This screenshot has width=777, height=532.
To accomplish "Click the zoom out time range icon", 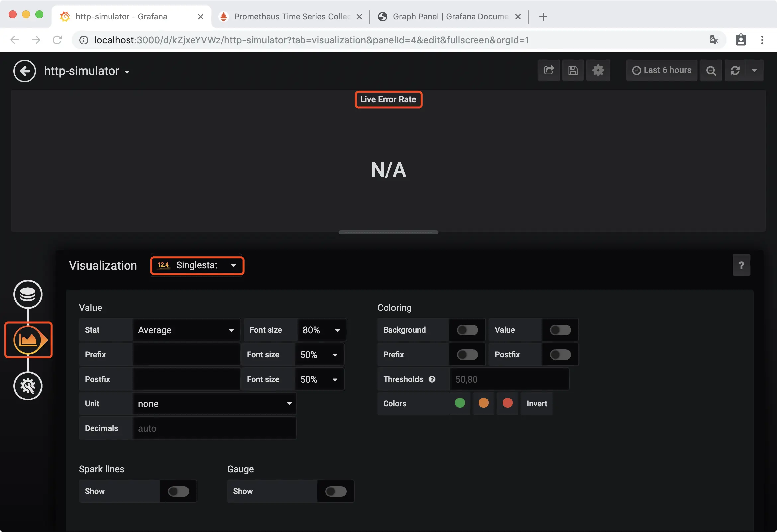I will coord(711,70).
